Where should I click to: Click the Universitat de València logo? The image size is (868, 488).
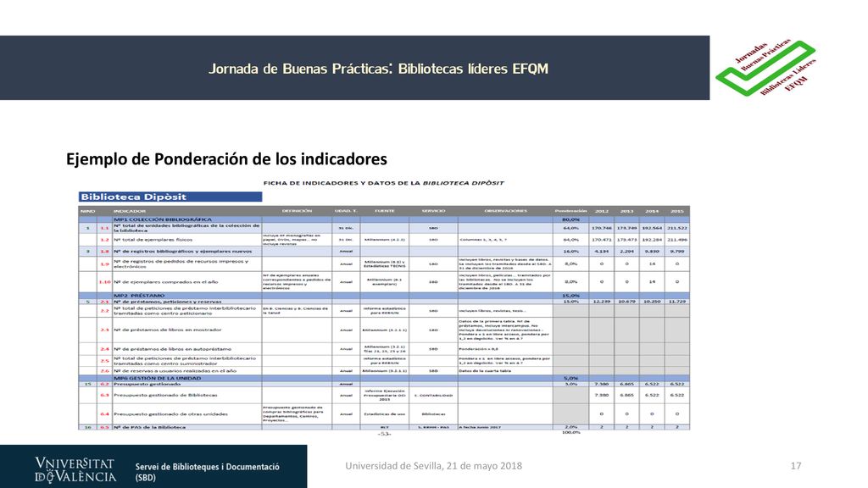pos(75,469)
